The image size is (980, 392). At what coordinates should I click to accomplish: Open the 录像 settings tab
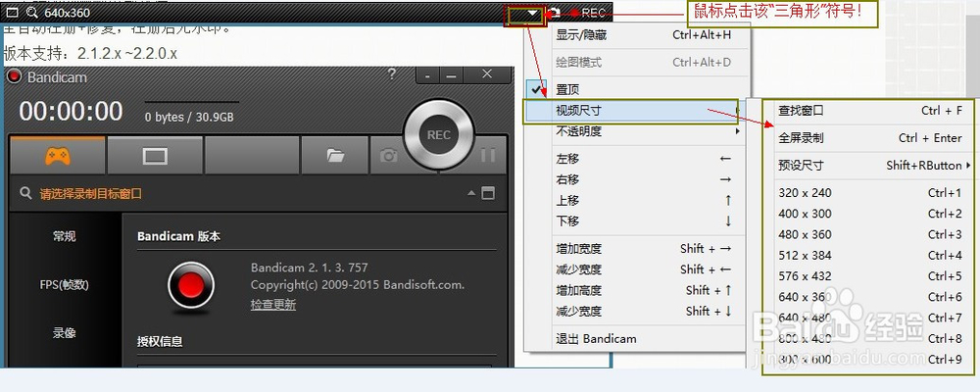pyautogui.click(x=65, y=333)
